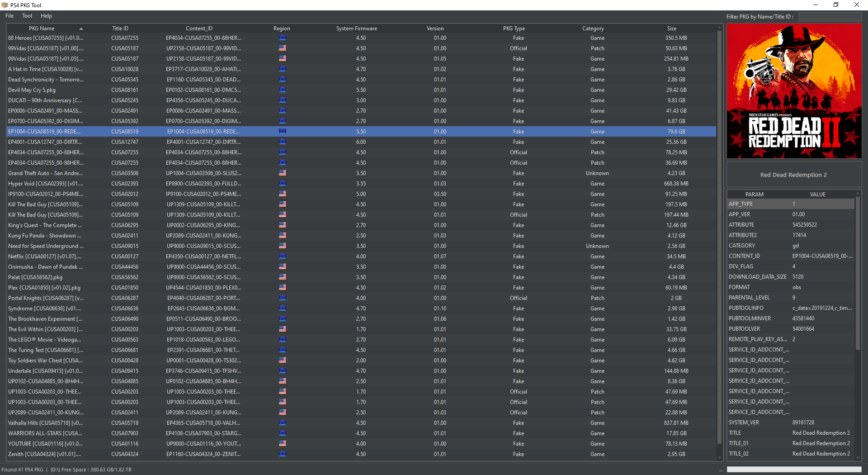Click the US flag for Toy Soldiers War Chest
This screenshot has width=868, height=475.
pos(283,361)
